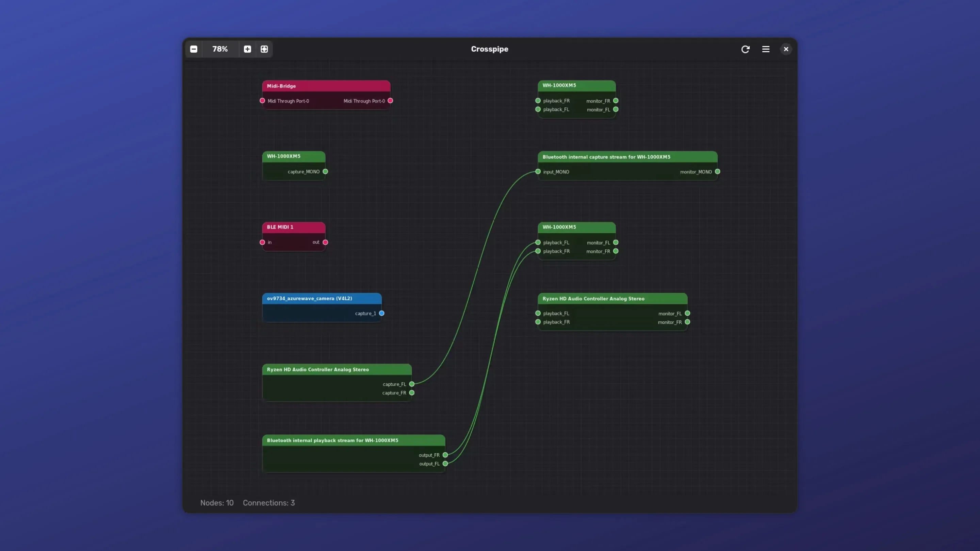Click the capture_1 port on the camera node

click(381, 313)
